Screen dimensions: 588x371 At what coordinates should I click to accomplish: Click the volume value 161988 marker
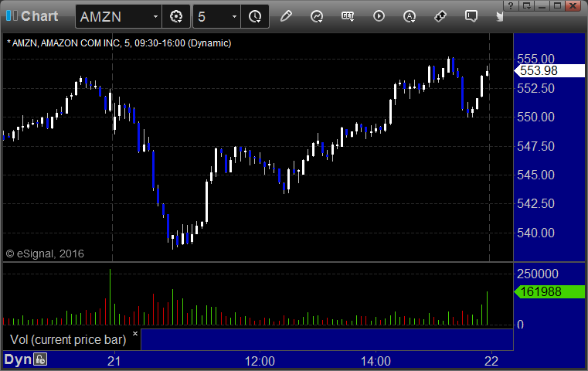[x=549, y=291]
